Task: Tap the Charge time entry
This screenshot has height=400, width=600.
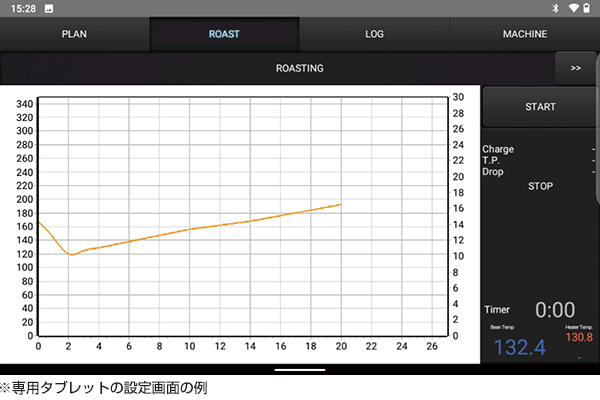Action: 499,149
